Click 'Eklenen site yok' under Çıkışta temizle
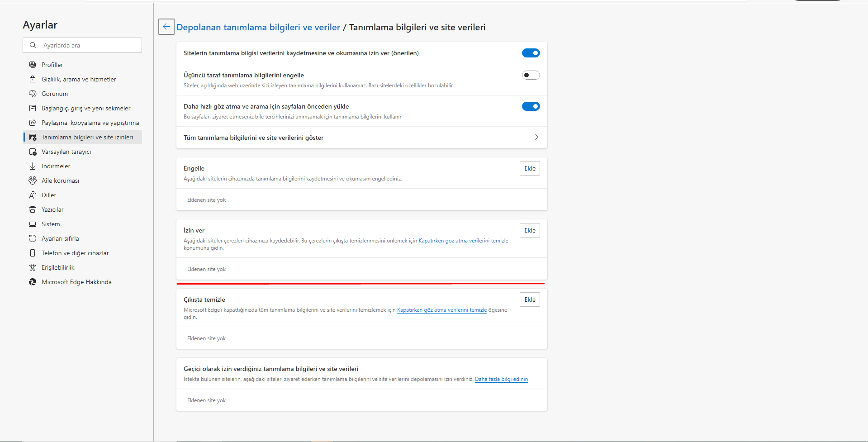The height and width of the screenshot is (442, 868). [206, 338]
